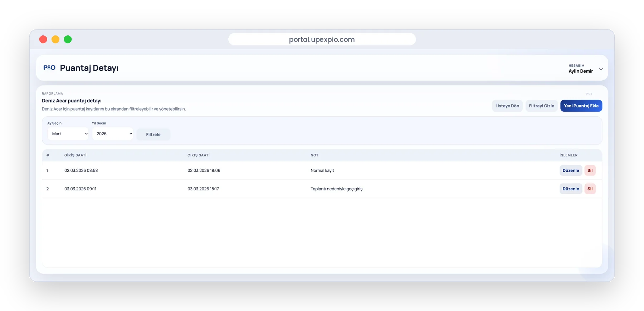Open the Ay Seçin month dropdown

[x=68, y=134]
